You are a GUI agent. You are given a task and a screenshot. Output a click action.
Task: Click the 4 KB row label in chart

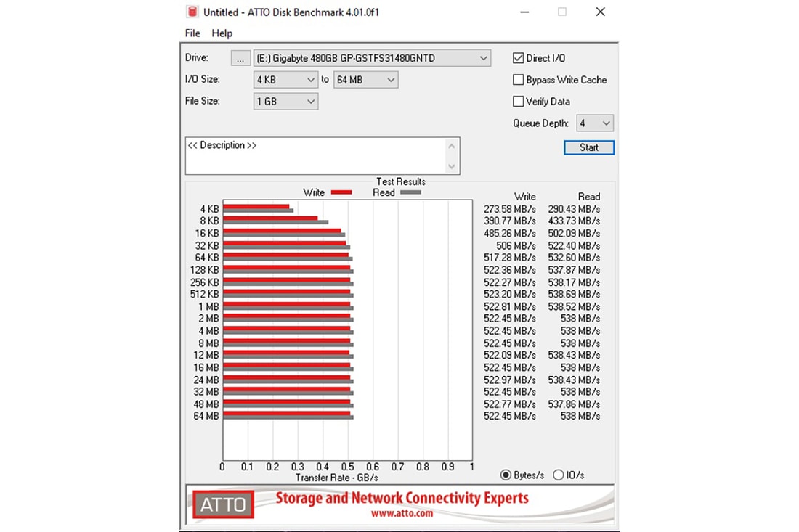(x=209, y=209)
